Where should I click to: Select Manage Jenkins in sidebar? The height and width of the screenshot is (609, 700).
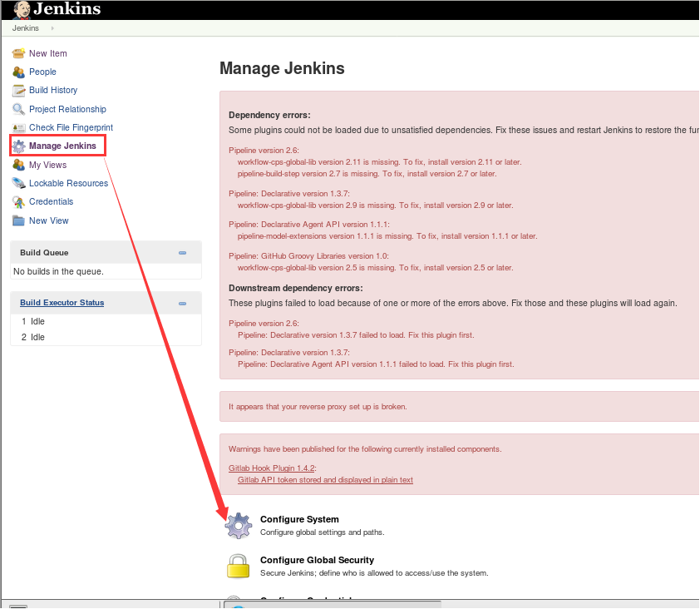tap(62, 146)
